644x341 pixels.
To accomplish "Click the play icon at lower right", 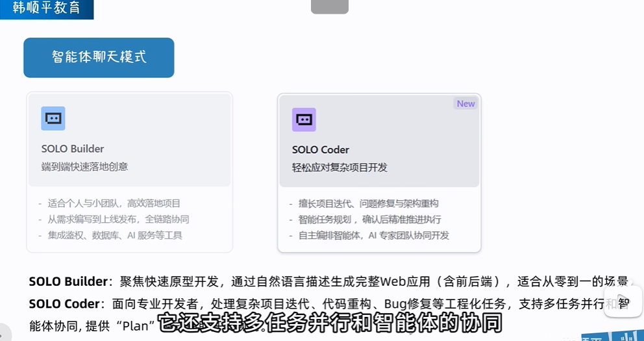I will [623, 300].
